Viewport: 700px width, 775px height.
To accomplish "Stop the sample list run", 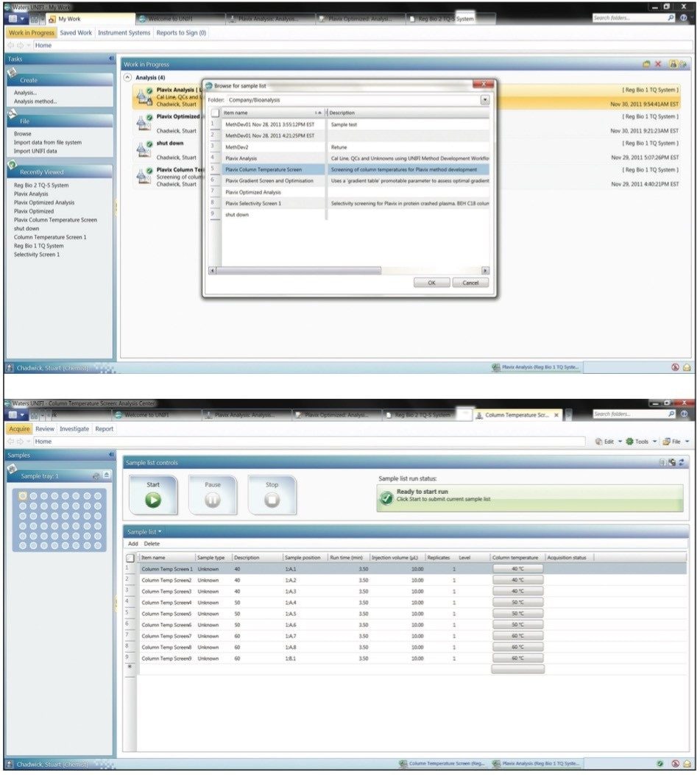I will (x=272, y=495).
